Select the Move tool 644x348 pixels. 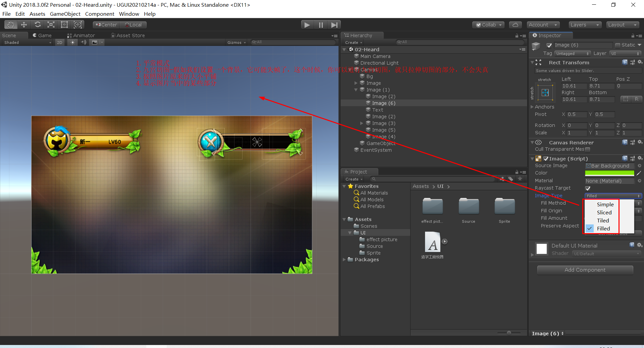23,24
